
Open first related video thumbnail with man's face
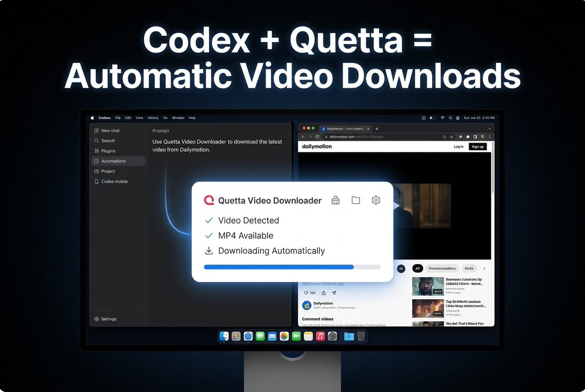click(428, 286)
